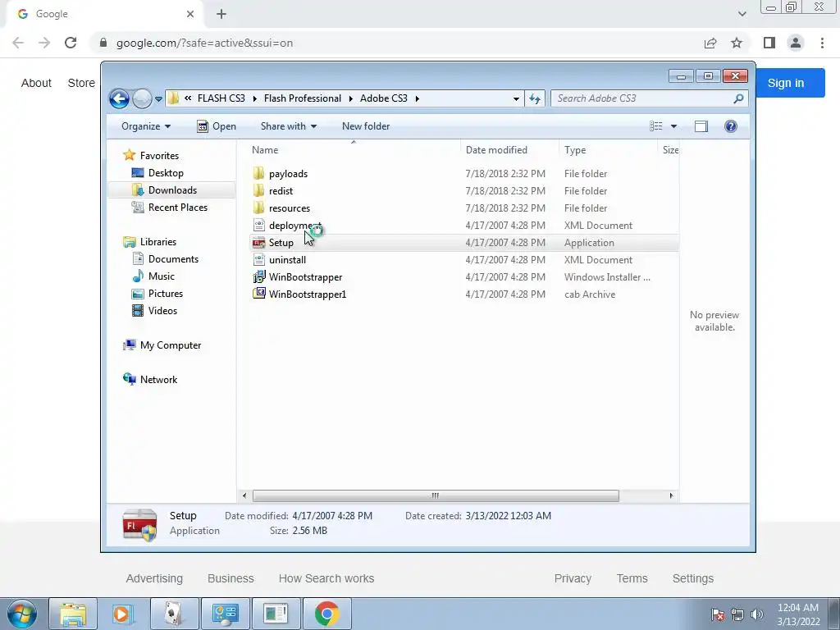Sort by the Type column header
Viewport: 840px width, 630px height.
[575, 150]
